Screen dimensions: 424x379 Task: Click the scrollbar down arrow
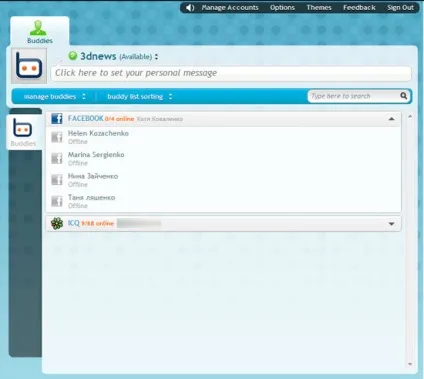(x=410, y=364)
